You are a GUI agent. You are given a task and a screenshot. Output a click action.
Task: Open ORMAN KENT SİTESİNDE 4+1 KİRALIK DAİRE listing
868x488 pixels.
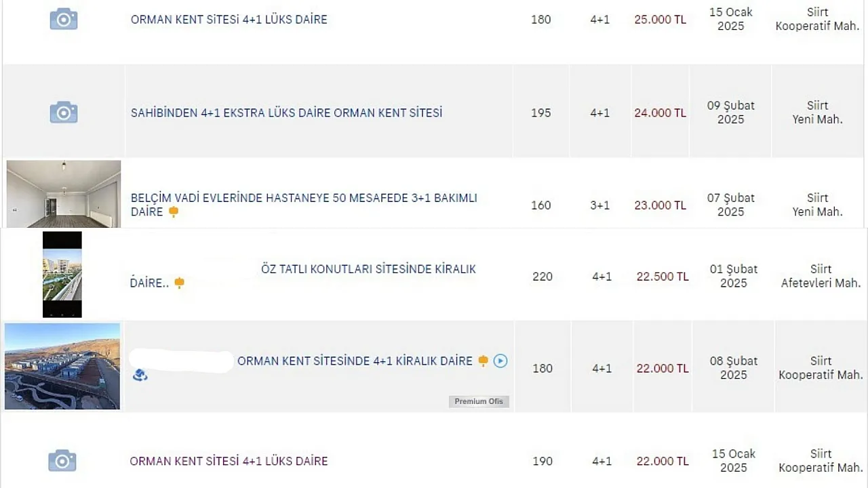point(355,361)
